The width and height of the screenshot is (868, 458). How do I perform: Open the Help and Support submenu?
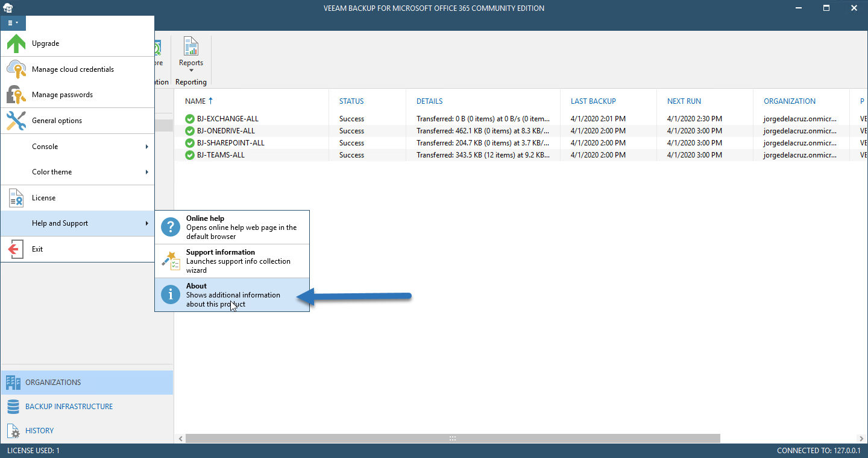77,223
